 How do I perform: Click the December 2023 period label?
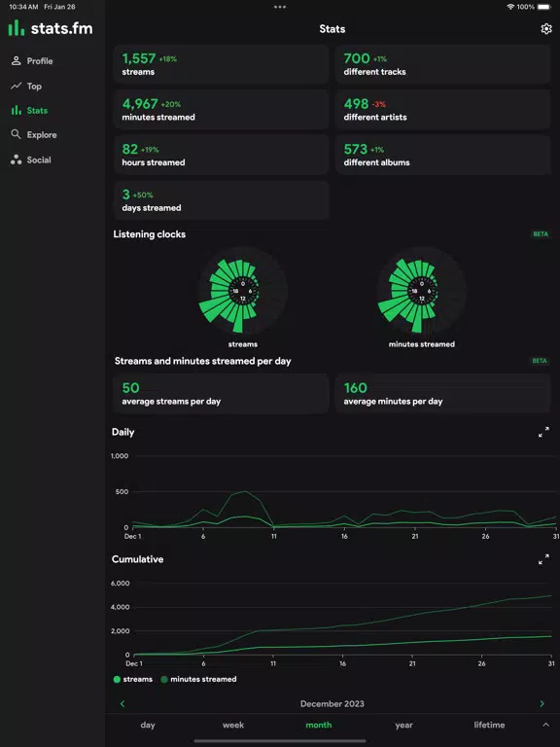coord(332,703)
